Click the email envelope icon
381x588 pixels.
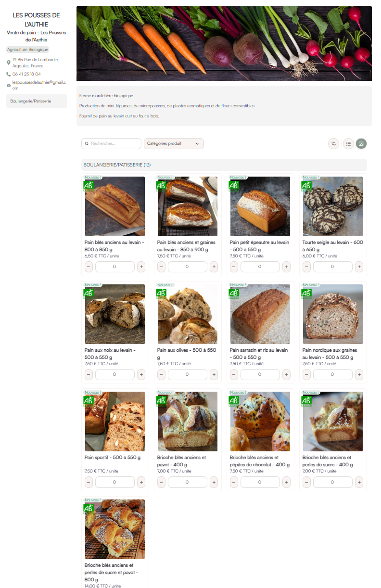point(9,85)
